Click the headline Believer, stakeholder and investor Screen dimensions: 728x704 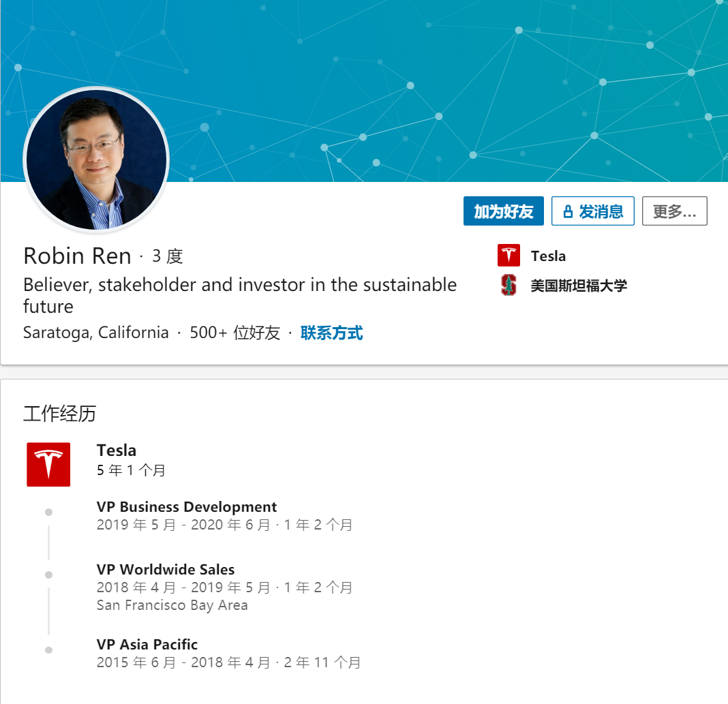240,296
